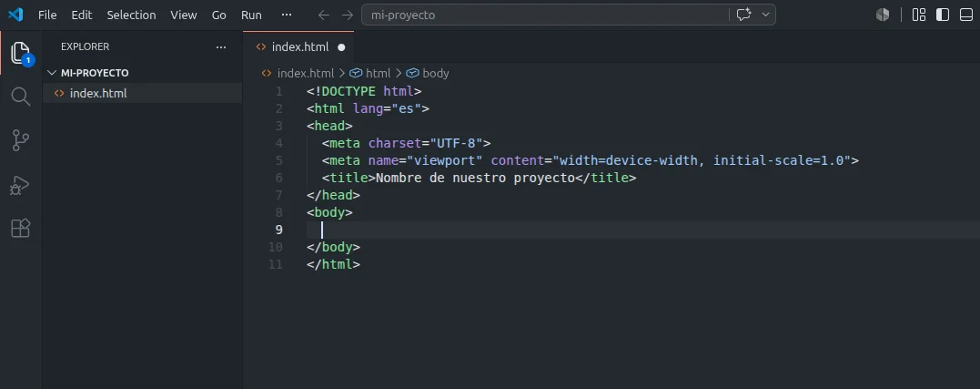Click the closing head tag on line 7
The height and width of the screenshot is (389, 980).
click(333, 195)
